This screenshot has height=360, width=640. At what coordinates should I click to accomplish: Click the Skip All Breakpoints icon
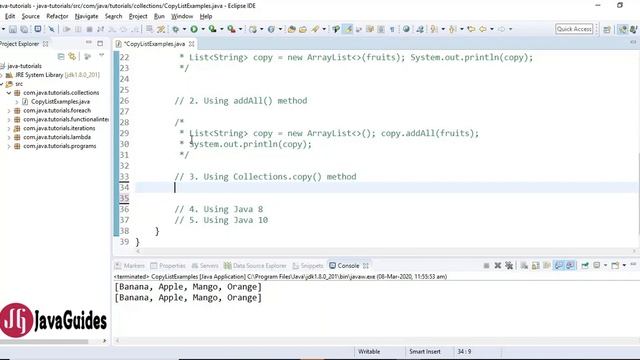(51, 29)
